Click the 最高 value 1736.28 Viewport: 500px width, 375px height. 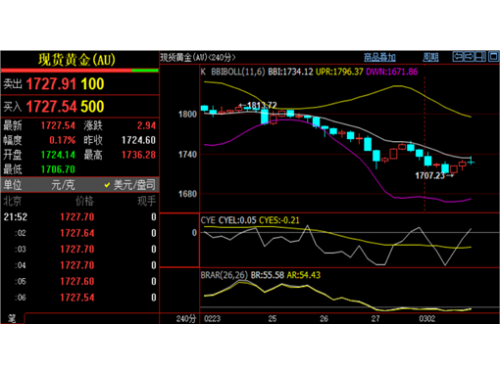pos(139,155)
